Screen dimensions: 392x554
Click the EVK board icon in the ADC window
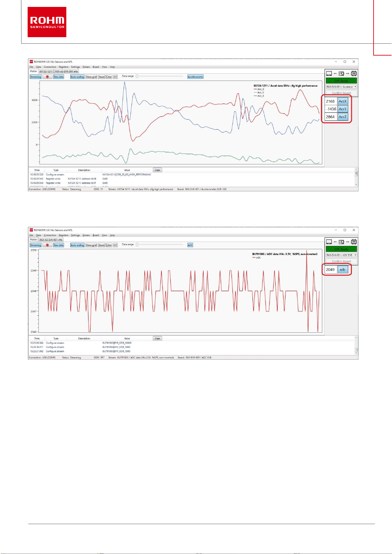click(341, 242)
